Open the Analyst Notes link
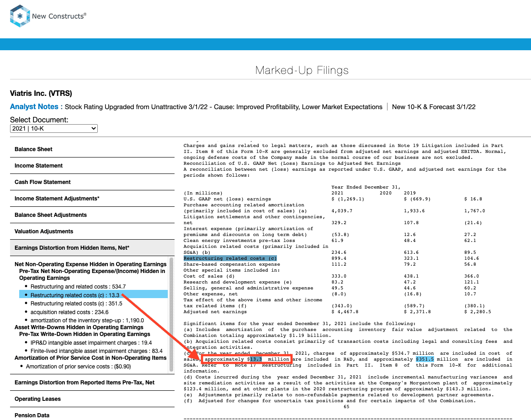Image resolution: width=531 pixels, height=420 pixels. click(34, 107)
